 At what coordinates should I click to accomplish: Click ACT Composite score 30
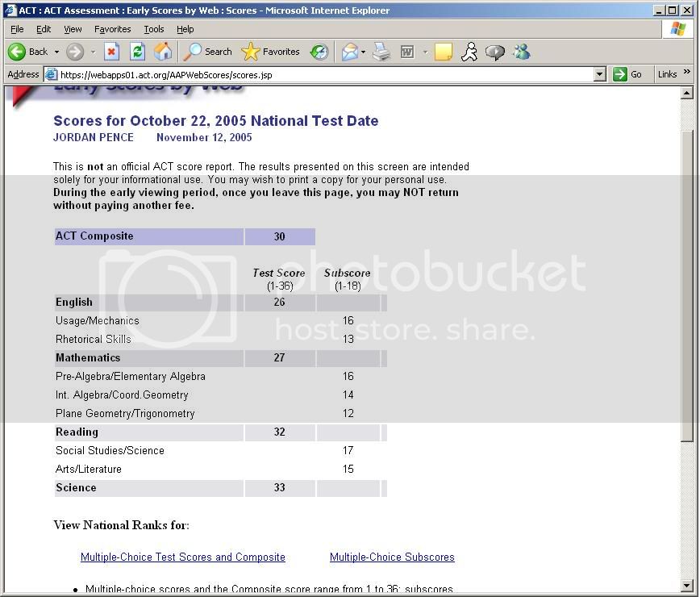tap(280, 236)
